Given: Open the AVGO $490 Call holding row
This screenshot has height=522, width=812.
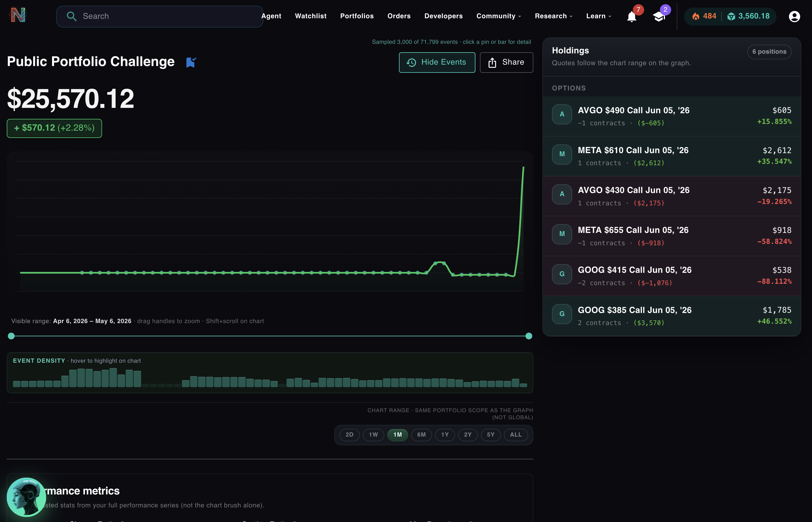Looking at the screenshot, I should pos(672,116).
